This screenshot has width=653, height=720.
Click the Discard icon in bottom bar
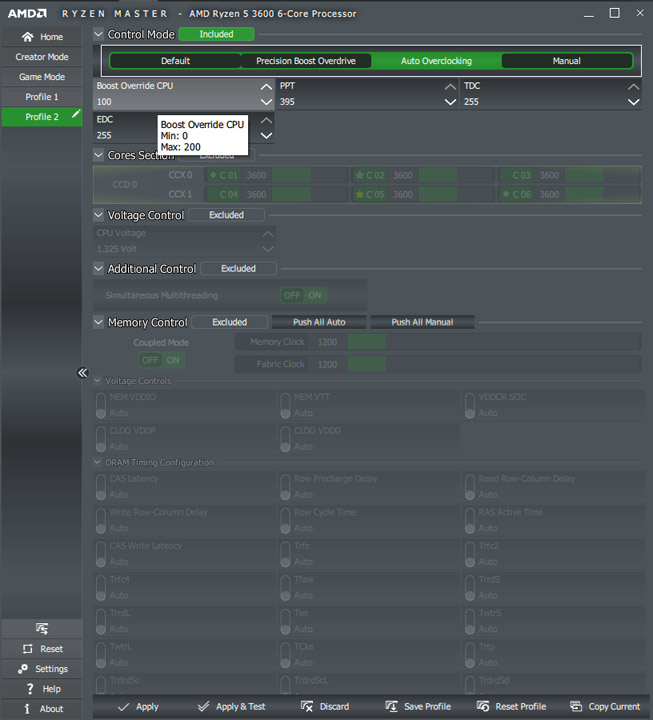point(307,707)
